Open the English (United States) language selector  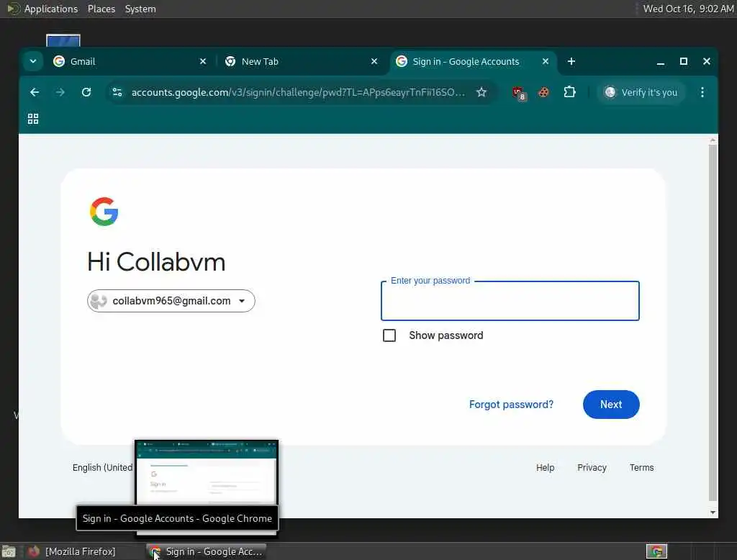[x=102, y=467]
